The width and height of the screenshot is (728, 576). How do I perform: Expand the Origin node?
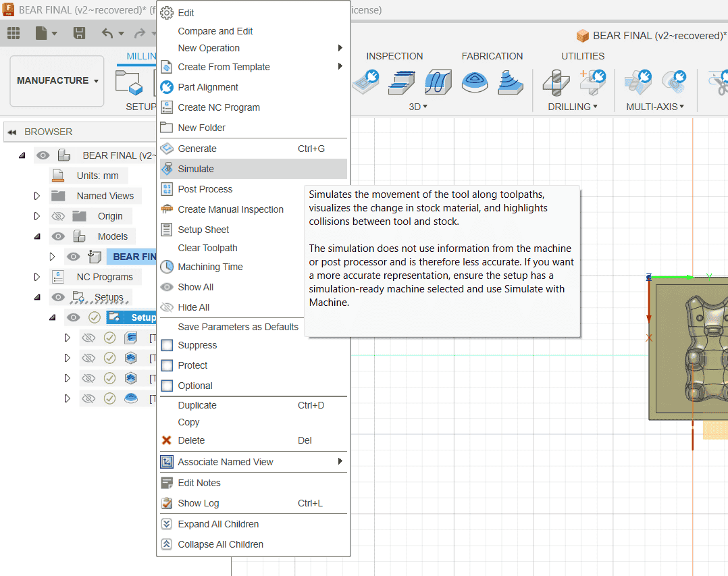[x=36, y=216]
